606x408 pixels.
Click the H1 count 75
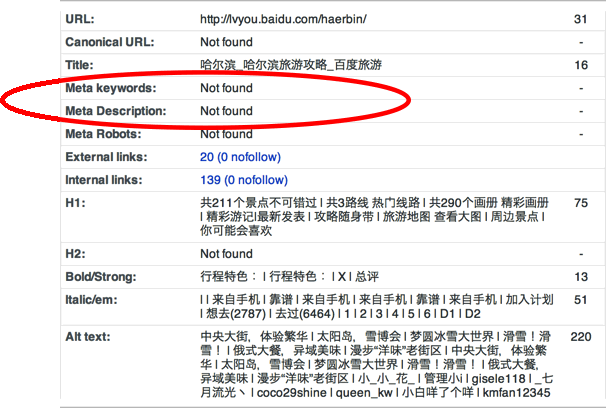[581, 203]
